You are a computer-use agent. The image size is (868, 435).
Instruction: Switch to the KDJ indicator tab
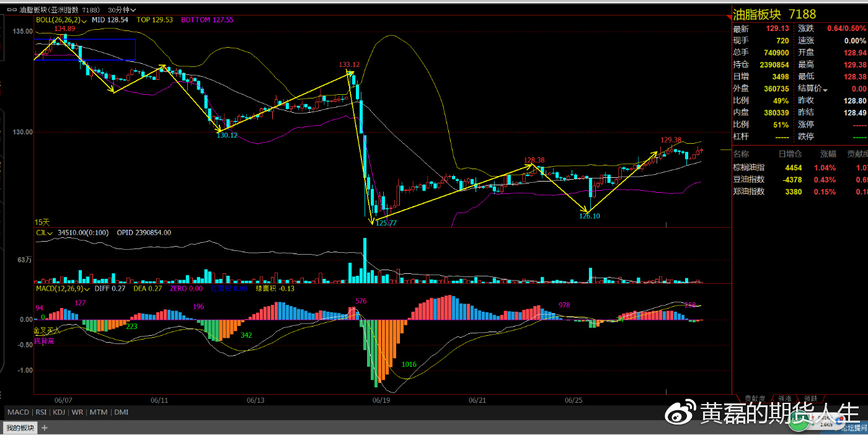59,412
